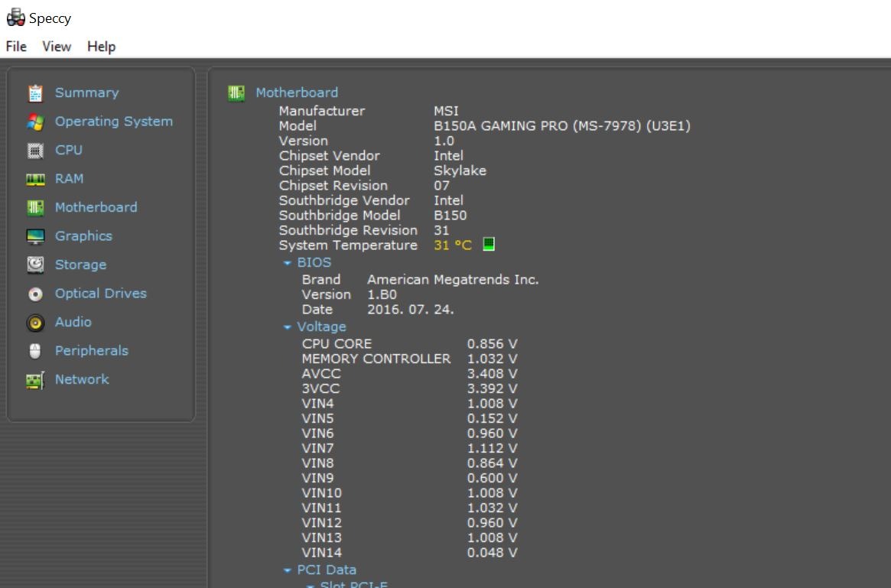Go to the Summary section
The height and width of the screenshot is (588, 891).
[x=86, y=93]
